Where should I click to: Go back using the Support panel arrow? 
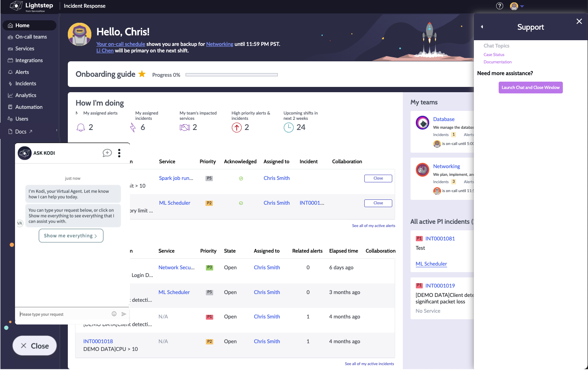pyautogui.click(x=482, y=27)
